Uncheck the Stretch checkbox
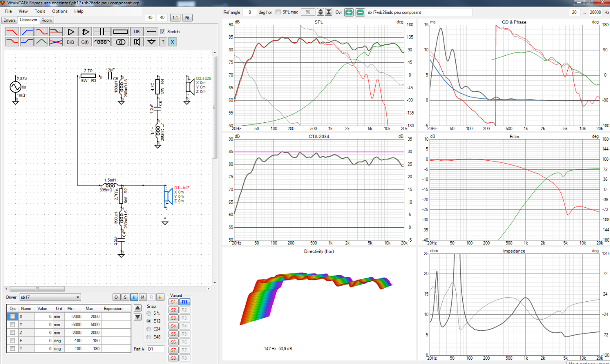 pos(163,32)
